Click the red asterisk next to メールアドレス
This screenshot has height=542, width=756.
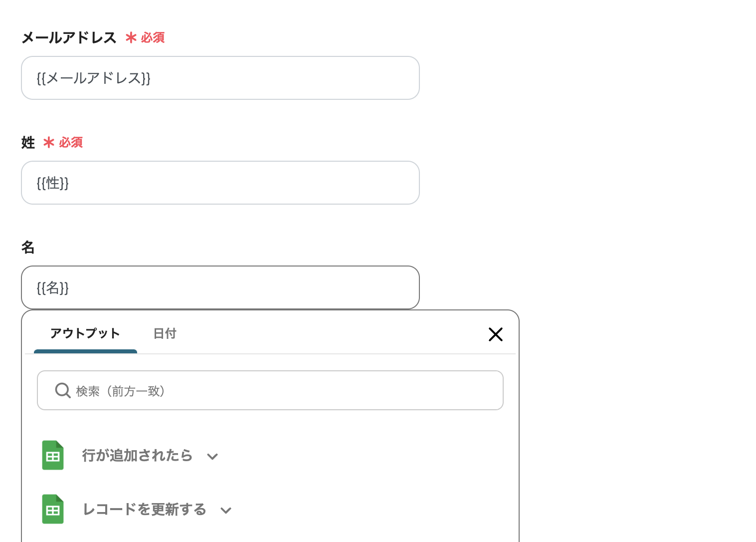point(131,37)
